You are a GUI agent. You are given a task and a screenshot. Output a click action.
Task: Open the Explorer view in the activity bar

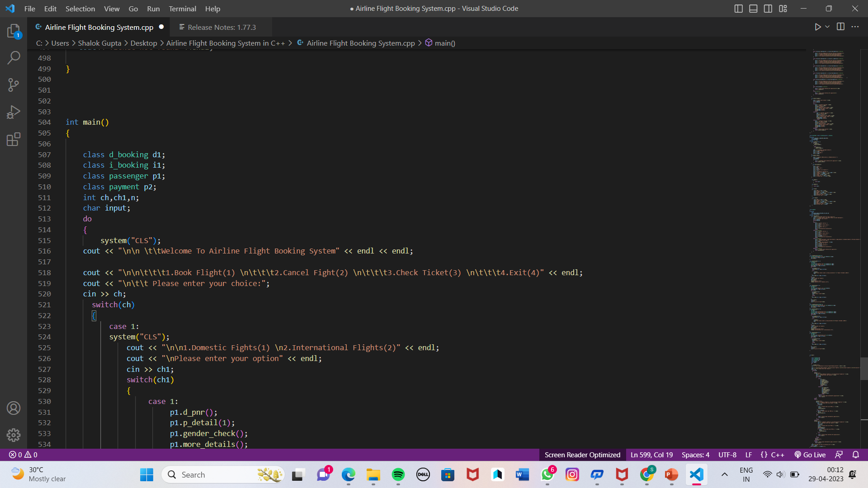tap(14, 31)
